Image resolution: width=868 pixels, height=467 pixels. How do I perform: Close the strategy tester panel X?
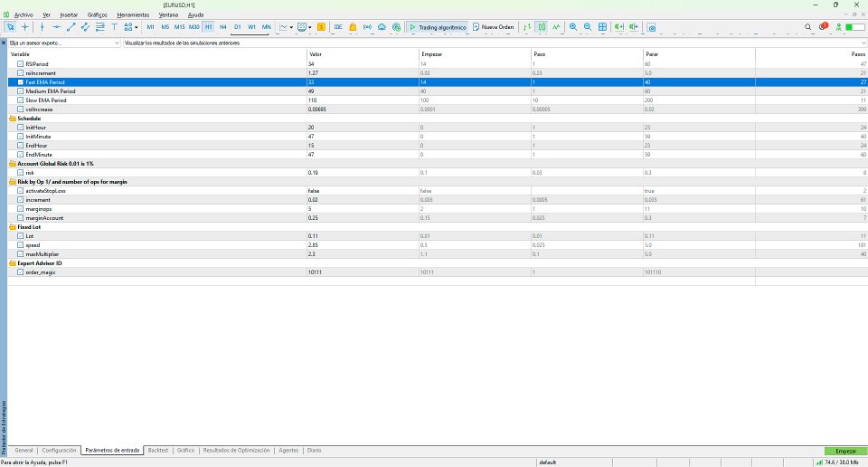coord(4,43)
